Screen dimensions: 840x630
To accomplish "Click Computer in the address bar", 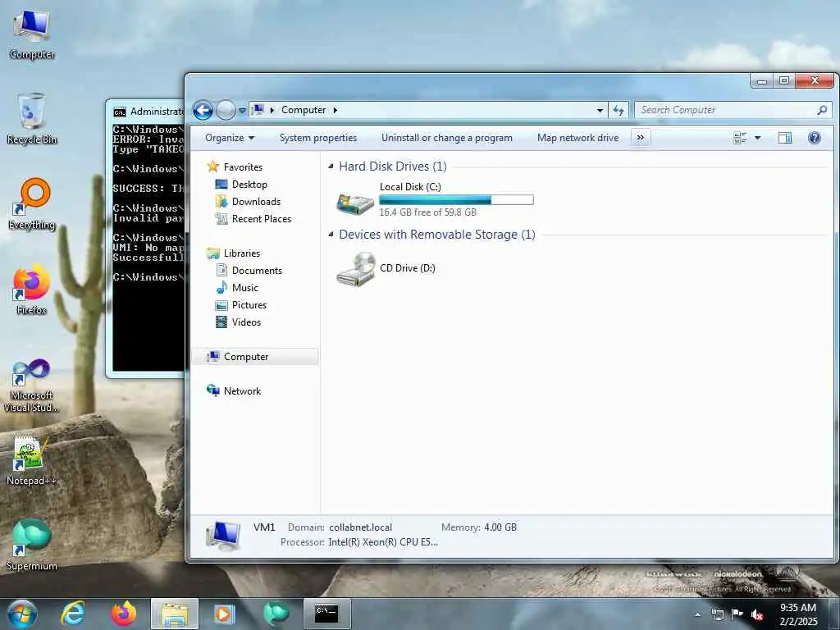I will coord(304,110).
